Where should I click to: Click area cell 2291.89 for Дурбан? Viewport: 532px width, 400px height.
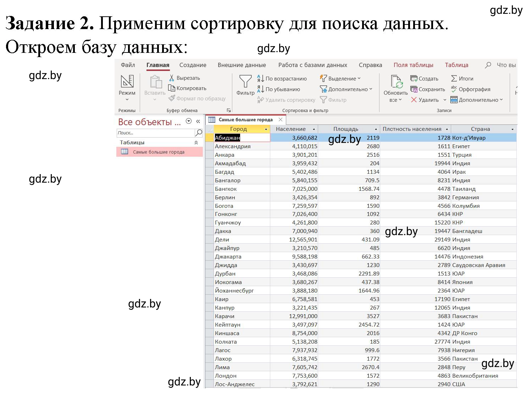point(349,273)
